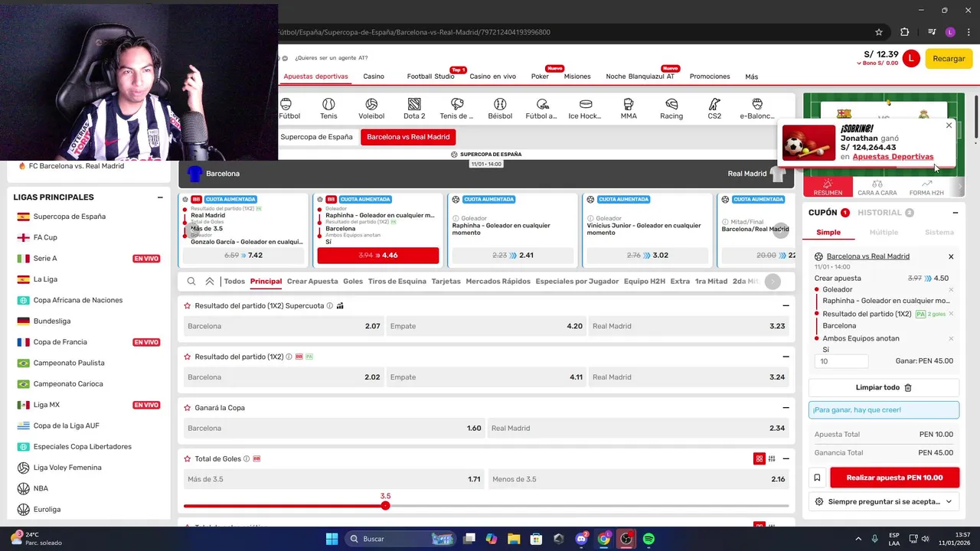The image size is (980, 551).
Task: Open the browser extensions puzzle icon
Action: tap(905, 32)
